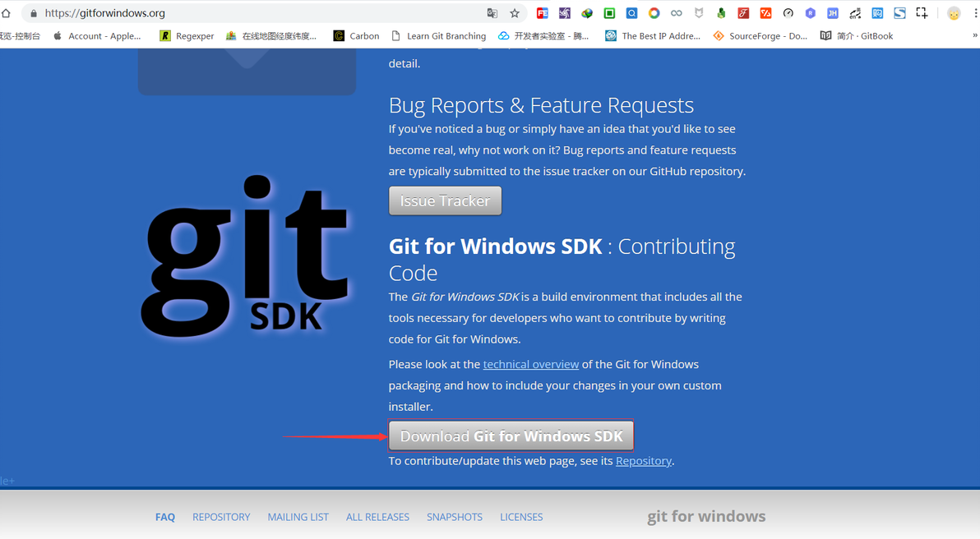The height and width of the screenshot is (539, 980).
Task: Click the multicolor ring extension icon
Action: click(654, 13)
